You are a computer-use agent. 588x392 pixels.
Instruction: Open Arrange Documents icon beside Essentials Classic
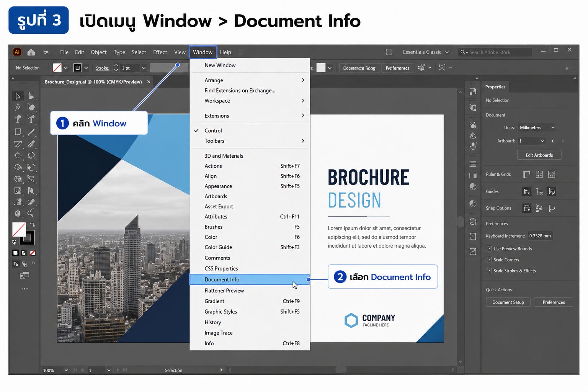389,52
